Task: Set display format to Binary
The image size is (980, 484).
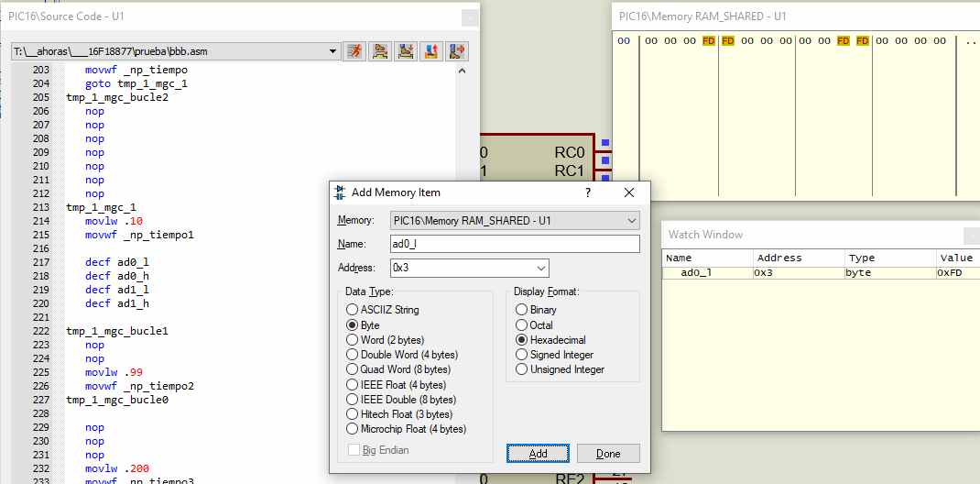Action: pyautogui.click(x=536, y=310)
